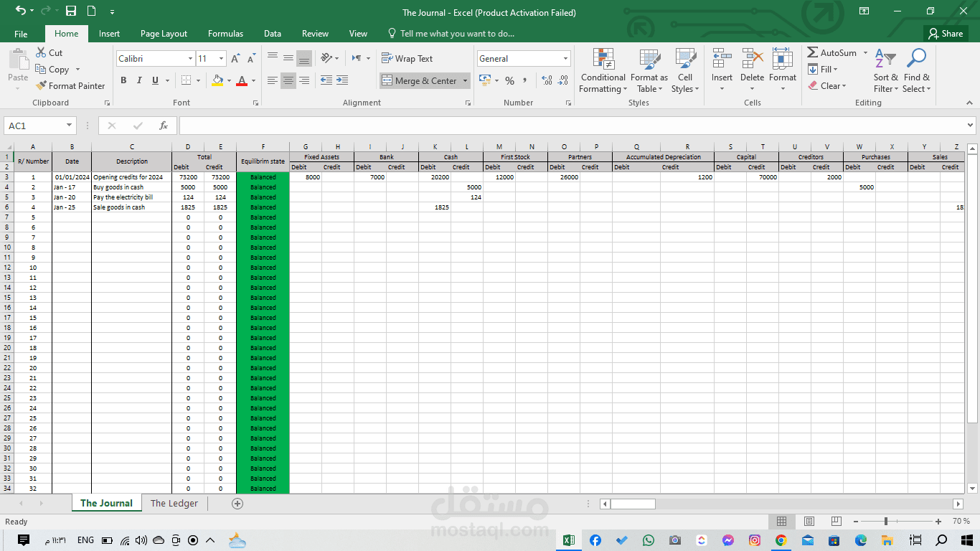
Task: Open the font size dropdown
Action: [x=222, y=59]
